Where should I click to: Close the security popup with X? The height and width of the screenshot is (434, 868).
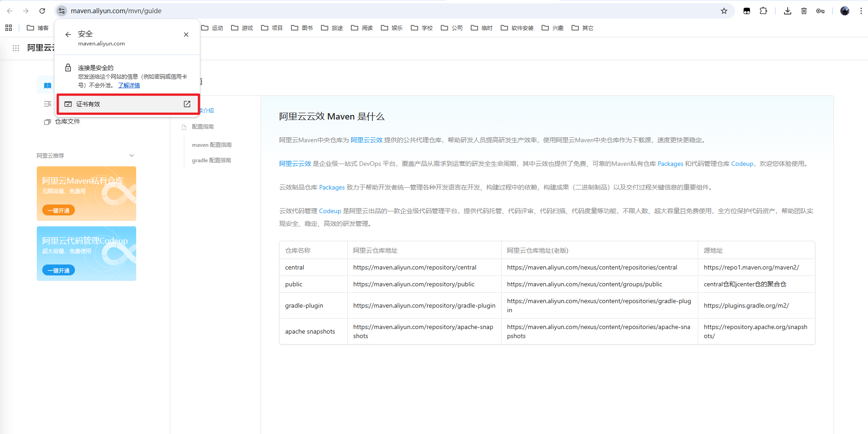coord(186,35)
